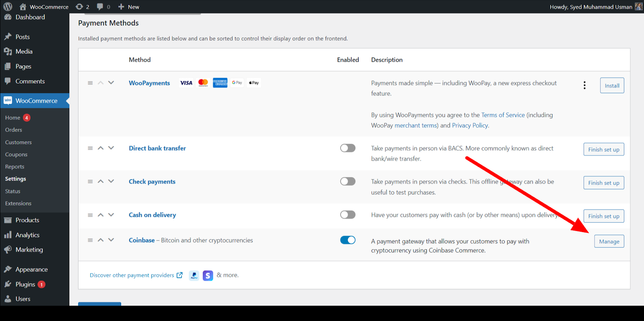Click the Check payments drag handle
This screenshot has height=321, width=644.
point(90,181)
